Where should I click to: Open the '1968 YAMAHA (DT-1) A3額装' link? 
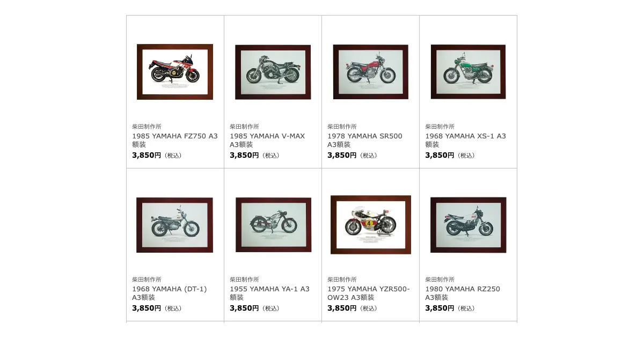[170, 293]
